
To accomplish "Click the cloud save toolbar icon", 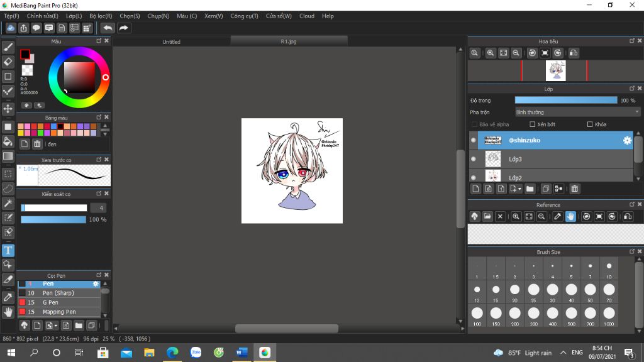I will pos(11,28).
